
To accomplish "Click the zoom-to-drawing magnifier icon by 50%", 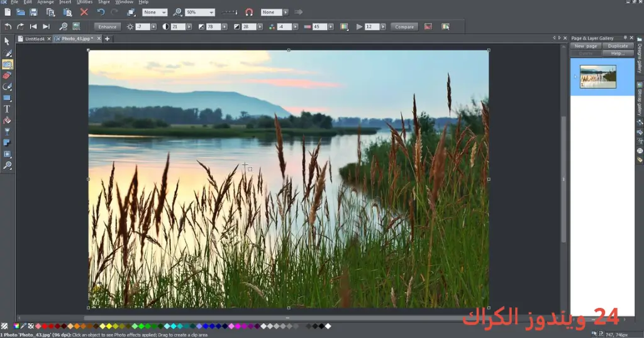I will point(177,13).
